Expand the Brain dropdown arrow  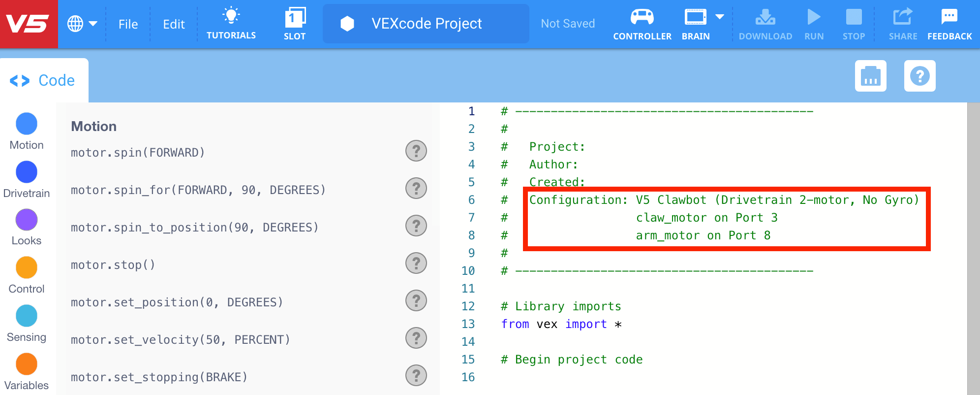(720, 17)
